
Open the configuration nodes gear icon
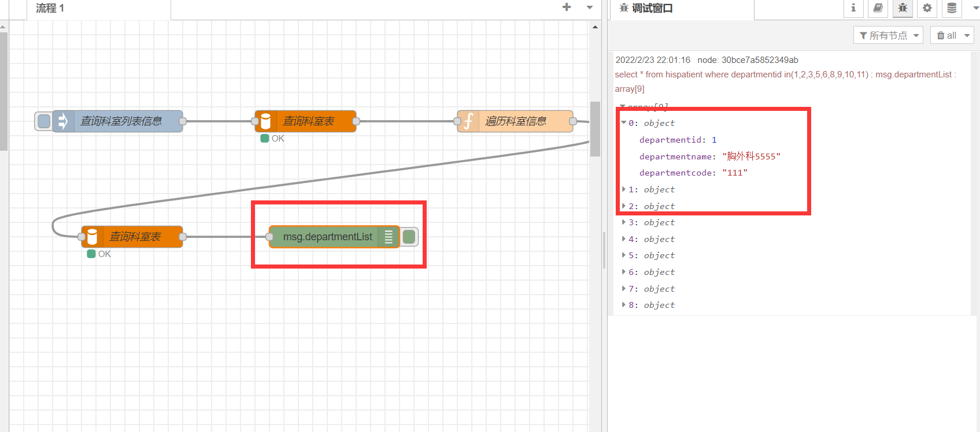pos(927,8)
